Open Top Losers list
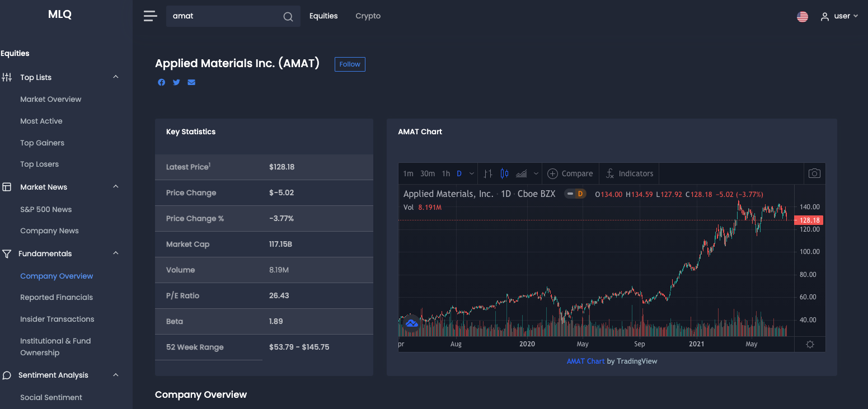 coord(39,164)
